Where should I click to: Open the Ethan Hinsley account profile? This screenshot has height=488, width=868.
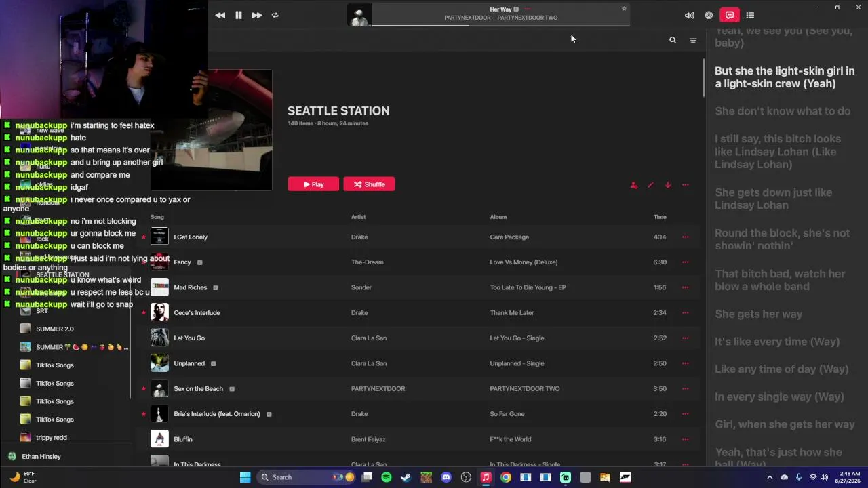click(41, 457)
